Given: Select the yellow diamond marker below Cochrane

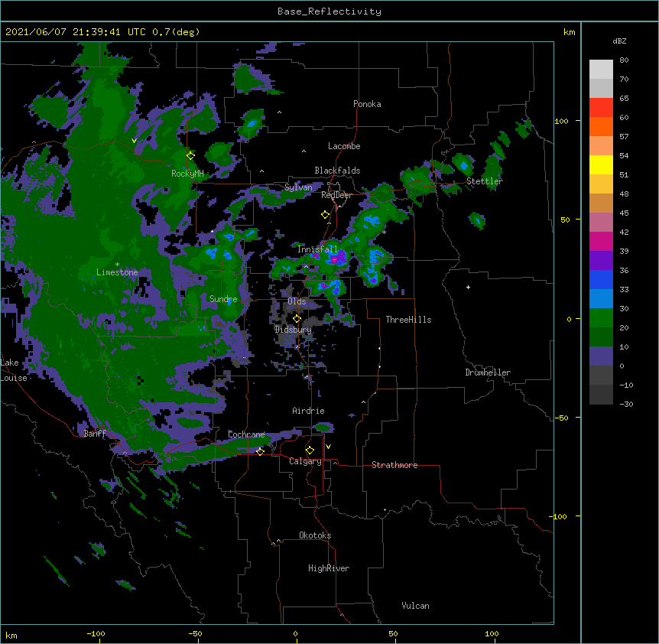Looking at the screenshot, I should point(260,451).
